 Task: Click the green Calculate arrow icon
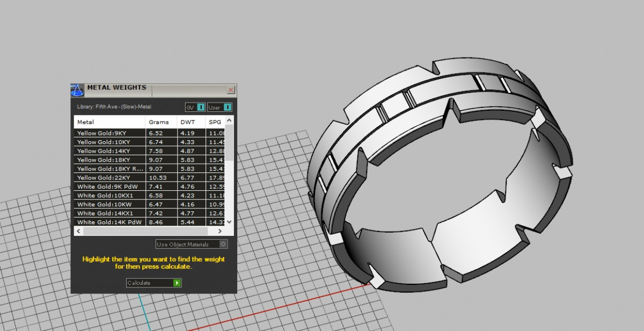[x=177, y=283]
